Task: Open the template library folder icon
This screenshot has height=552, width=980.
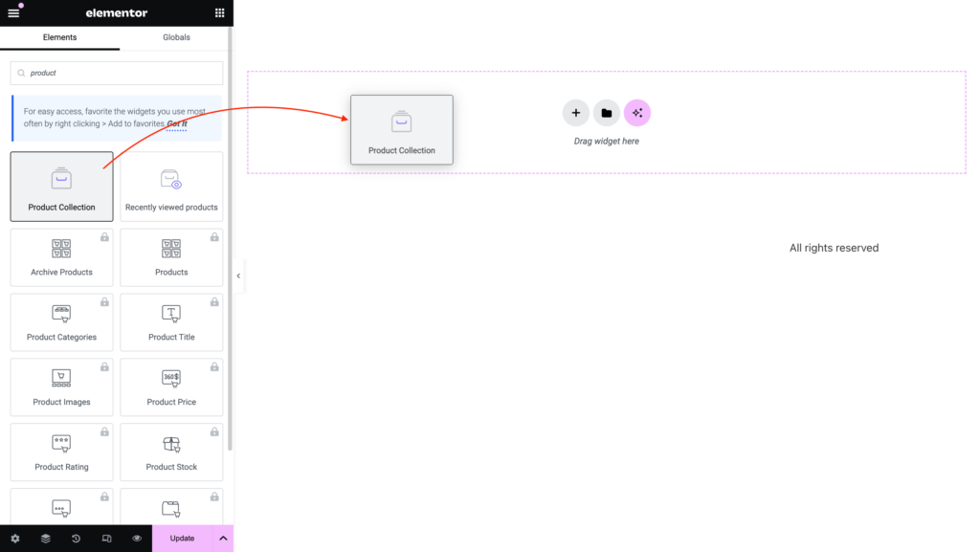Action: 607,112
